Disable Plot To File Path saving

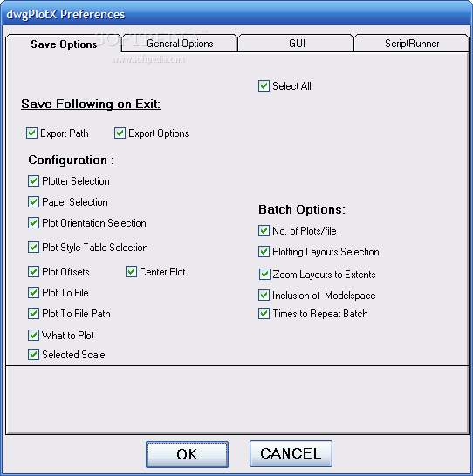click(33, 313)
